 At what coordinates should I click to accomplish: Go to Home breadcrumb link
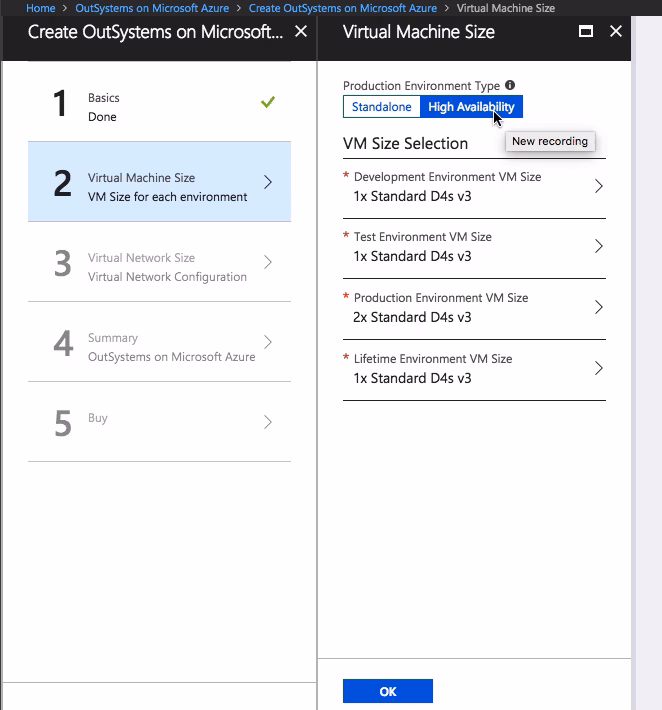click(x=40, y=8)
